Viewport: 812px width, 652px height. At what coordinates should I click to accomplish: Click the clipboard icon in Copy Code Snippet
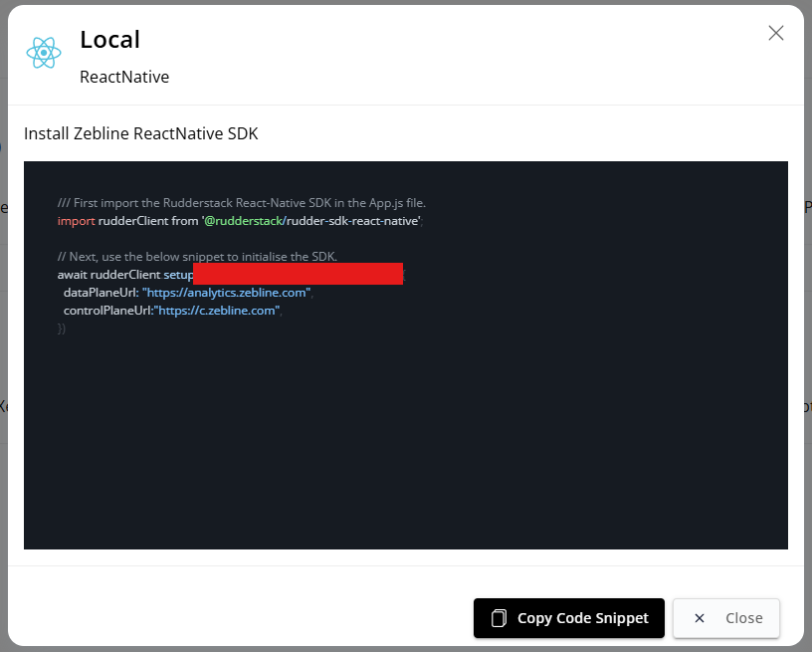click(500, 618)
